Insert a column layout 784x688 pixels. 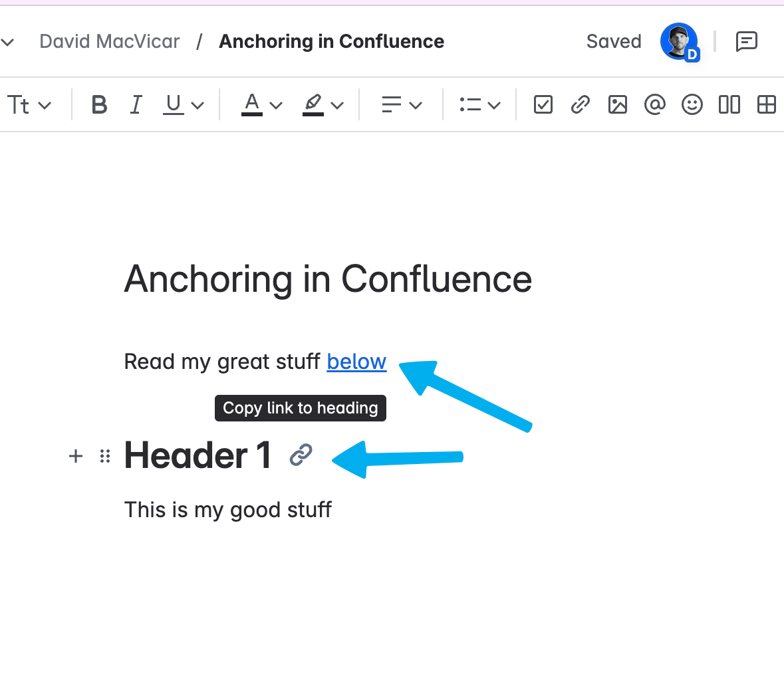tap(729, 105)
